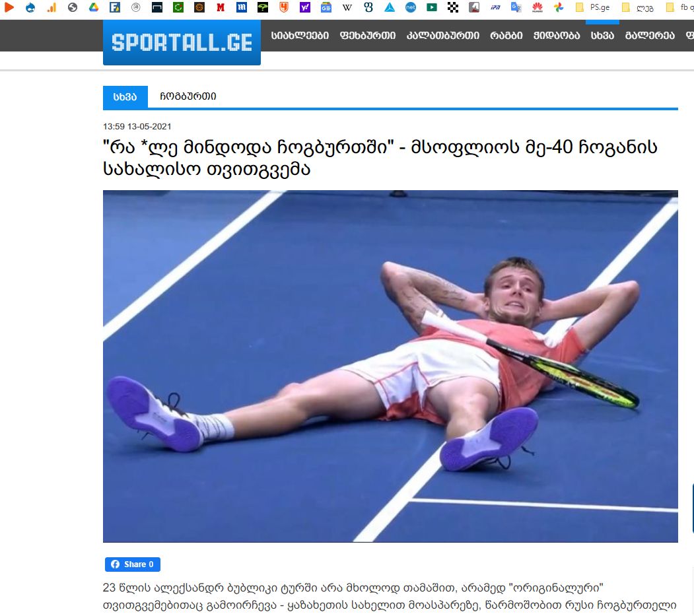The image size is (694, 616).
Task: Click the Facebook Share 0 button
Action: [x=132, y=565]
